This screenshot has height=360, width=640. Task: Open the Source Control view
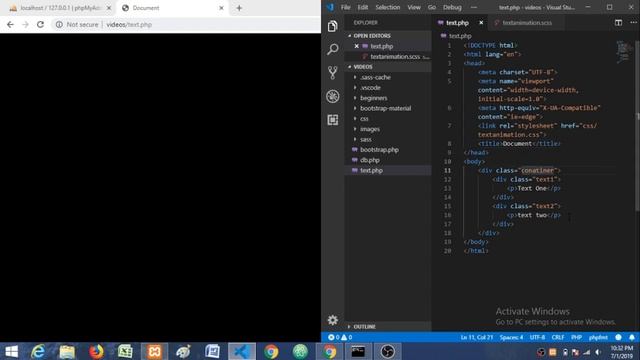[x=333, y=73]
